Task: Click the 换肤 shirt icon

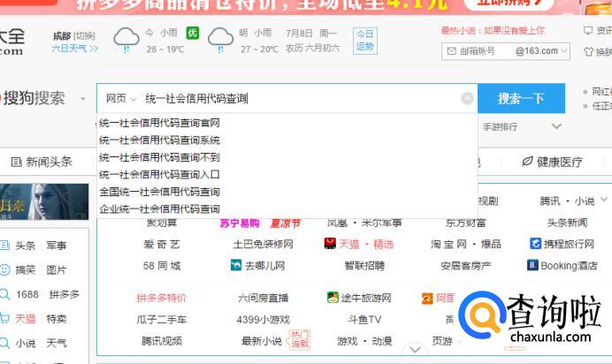Action: tap(589, 51)
